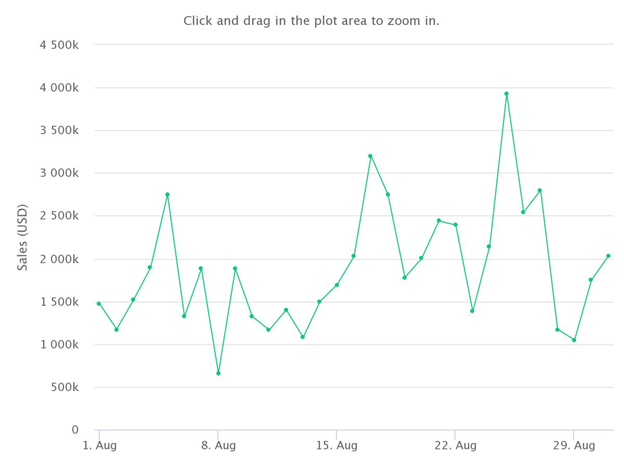Click the '500k' y-axis label
This screenshot has width=624, height=468.
click(x=64, y=387)
